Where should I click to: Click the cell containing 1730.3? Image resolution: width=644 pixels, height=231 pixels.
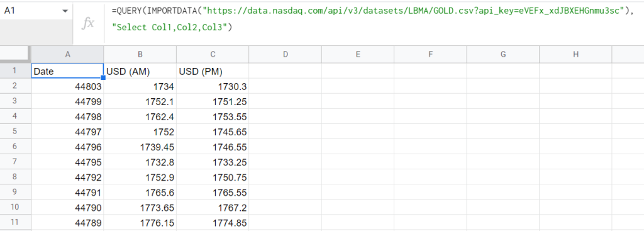pyautogui.click(x=213, y=86)
